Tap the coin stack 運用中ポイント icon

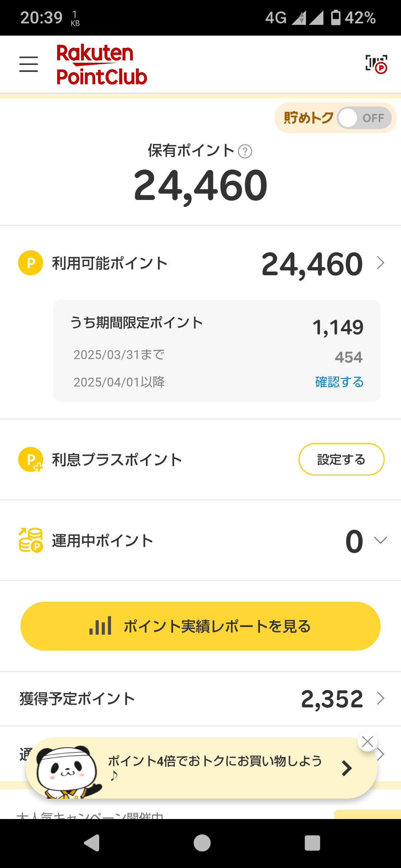31,540
